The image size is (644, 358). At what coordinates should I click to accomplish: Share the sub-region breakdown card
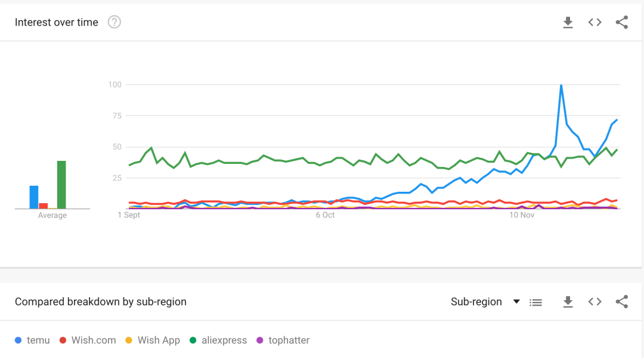click(x=621, y=302)
